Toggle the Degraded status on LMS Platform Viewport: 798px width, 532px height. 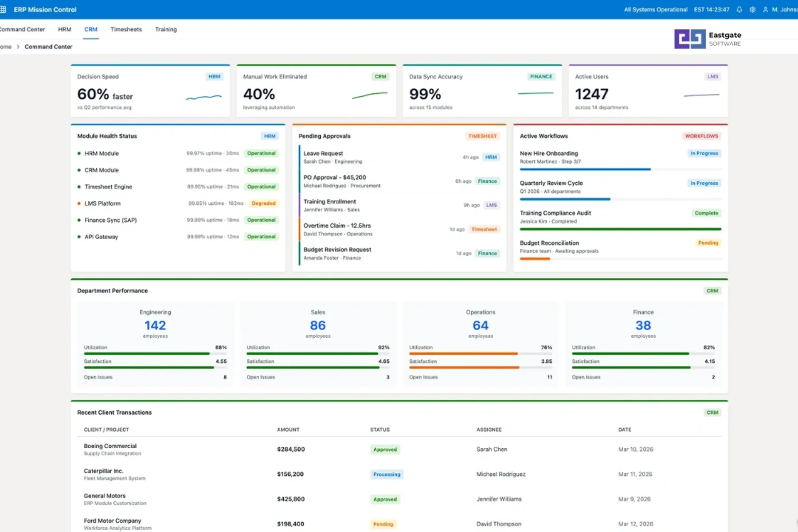click(263, 203)
